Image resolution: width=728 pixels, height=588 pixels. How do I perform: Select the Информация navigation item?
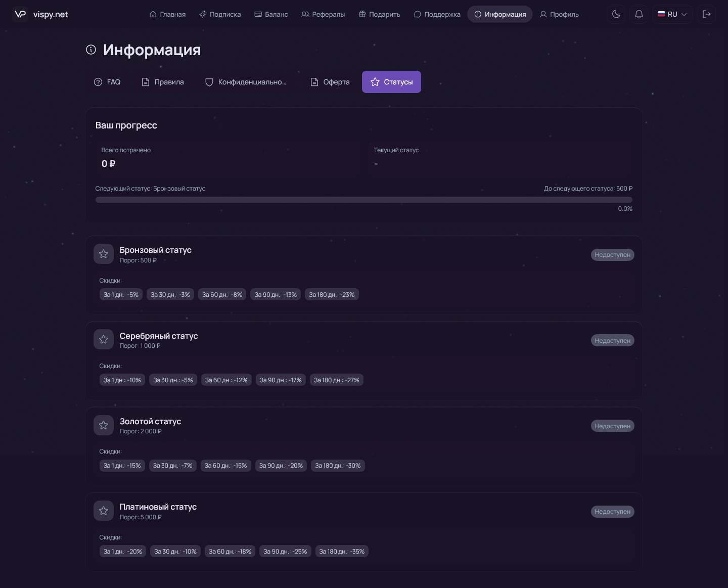click(x=500, y=14)
